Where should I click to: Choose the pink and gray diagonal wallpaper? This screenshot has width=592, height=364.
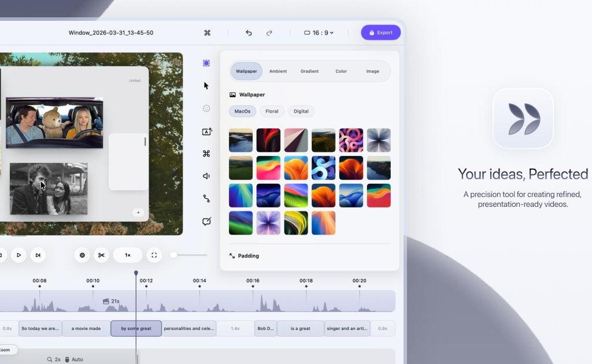tap(296, 140)
